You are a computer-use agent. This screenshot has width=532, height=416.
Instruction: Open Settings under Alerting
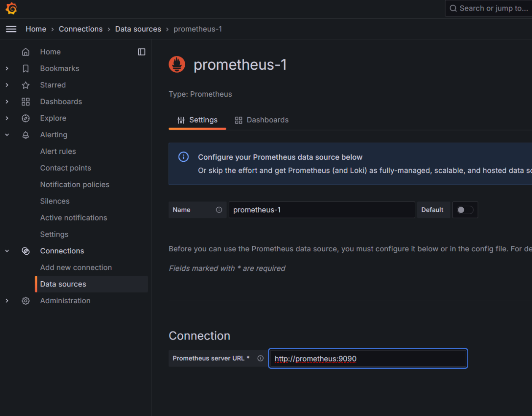(x=54, y=234)
